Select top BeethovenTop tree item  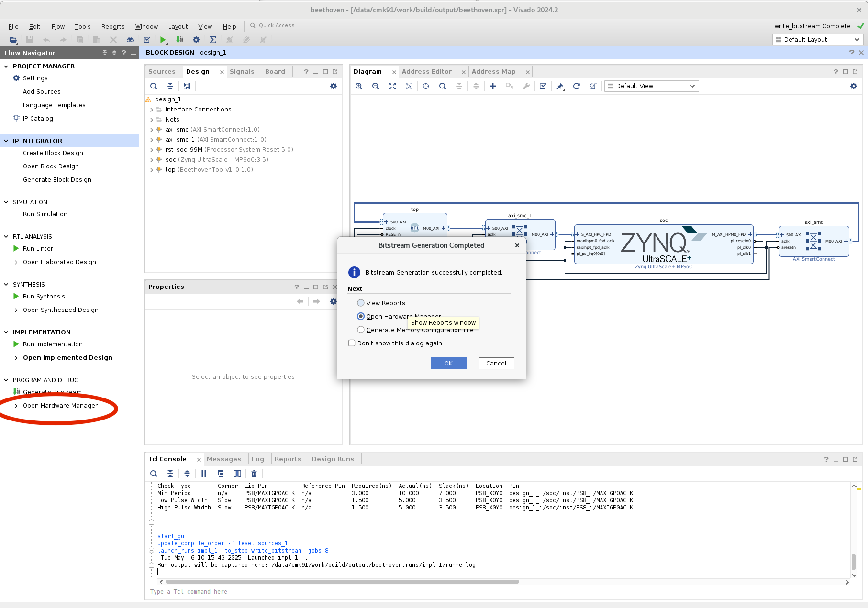209,170
